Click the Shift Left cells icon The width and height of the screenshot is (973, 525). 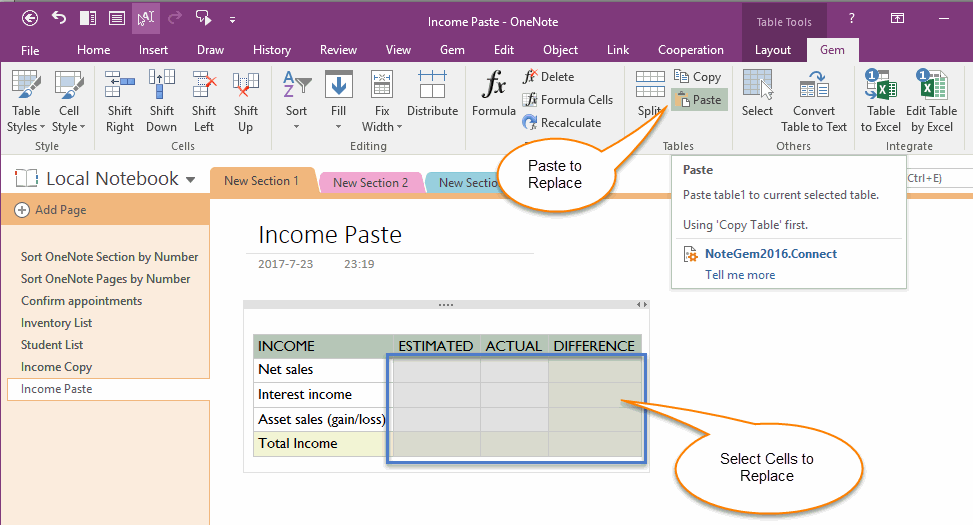point(204,102)
